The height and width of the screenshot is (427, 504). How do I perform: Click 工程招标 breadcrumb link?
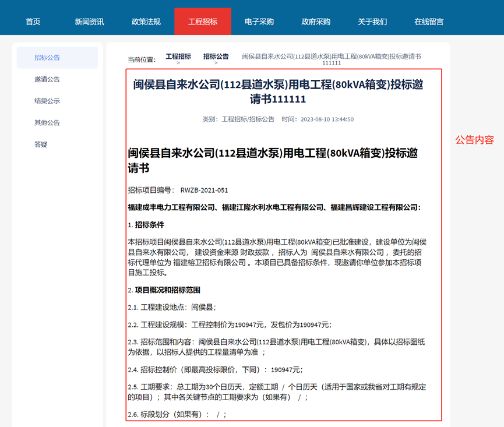(178, 57)
